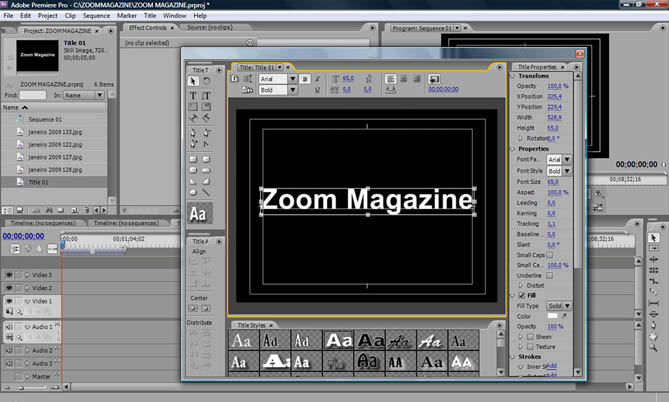669x402 pixels.
Task: Hide the Video 3 track with eye icon
Action: 10,275
